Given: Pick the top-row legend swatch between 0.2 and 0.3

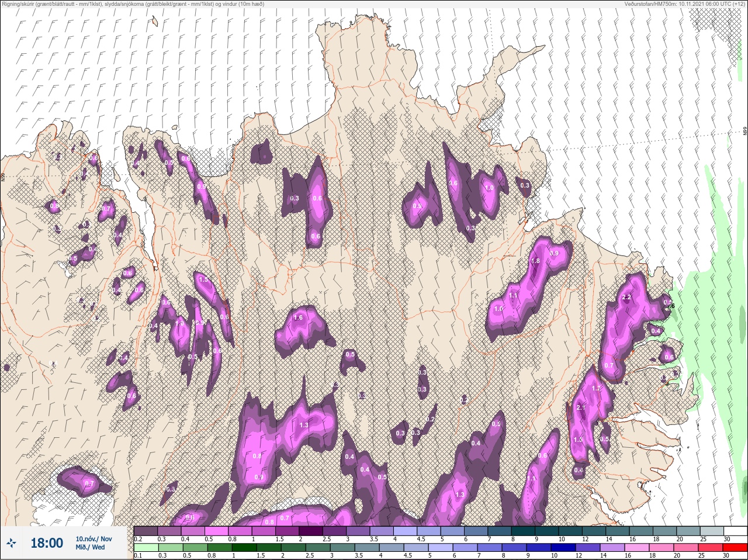Looking at the screenshot, I should click(146, 530).
